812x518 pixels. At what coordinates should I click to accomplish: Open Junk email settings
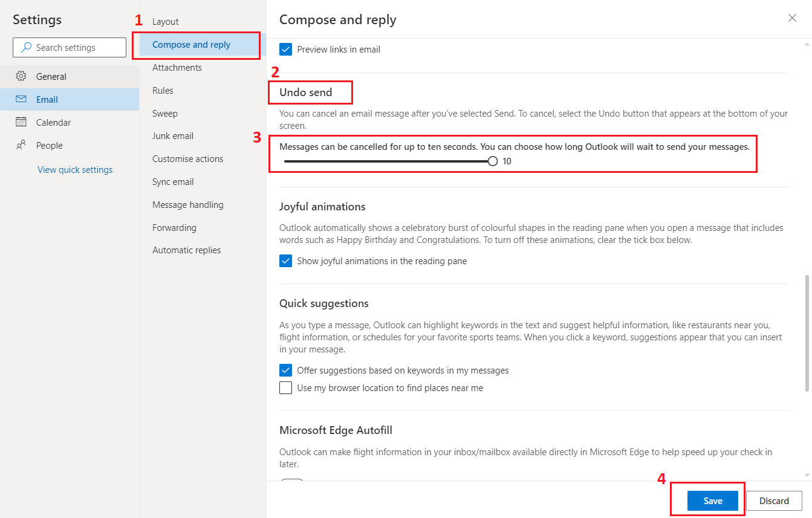pos(172,135)
